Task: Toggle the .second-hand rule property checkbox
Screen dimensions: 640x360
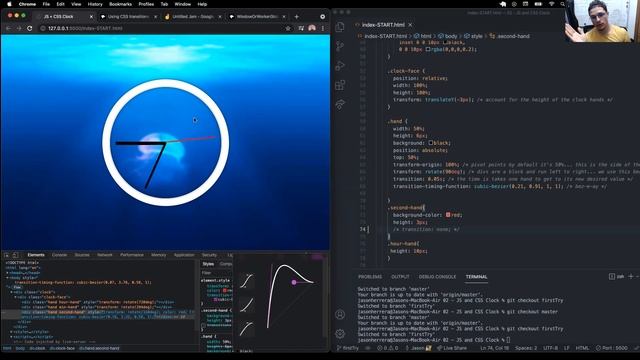Action: pyautogui.click(x=203, y=325)
